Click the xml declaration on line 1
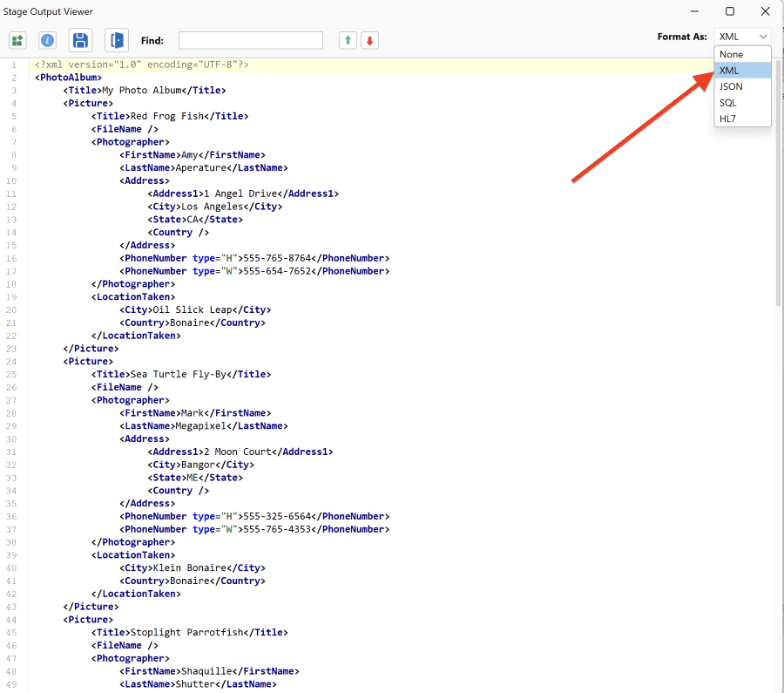Screen dimensions: 784x693 click(x=141, y=65)
